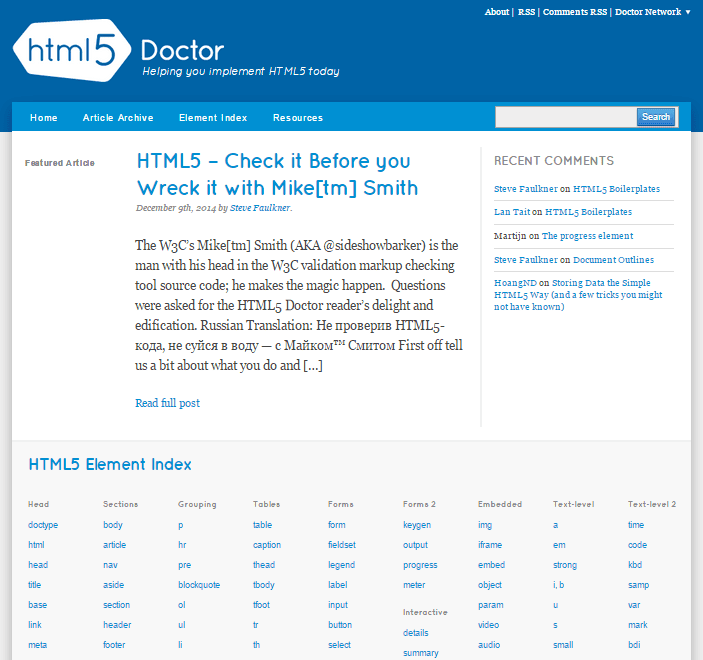Open the Comments RSS link
The height and width of the screenshot is (660, 703).
coord(575,12)
